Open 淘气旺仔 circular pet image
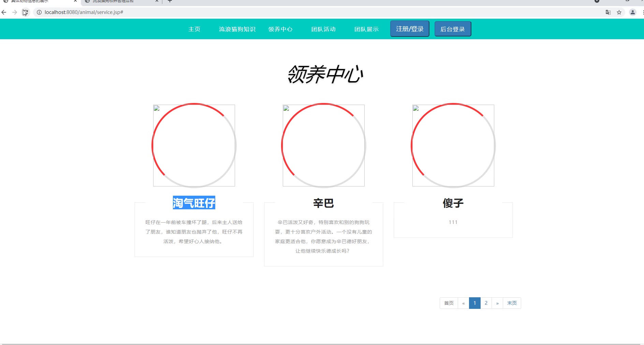644x345 pixels. 194,146
